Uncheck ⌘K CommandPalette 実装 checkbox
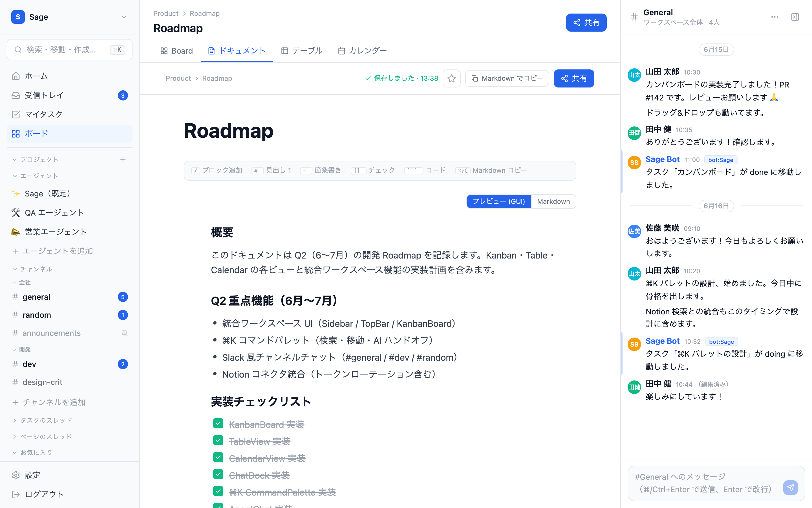812x508 pixels. 218,491
